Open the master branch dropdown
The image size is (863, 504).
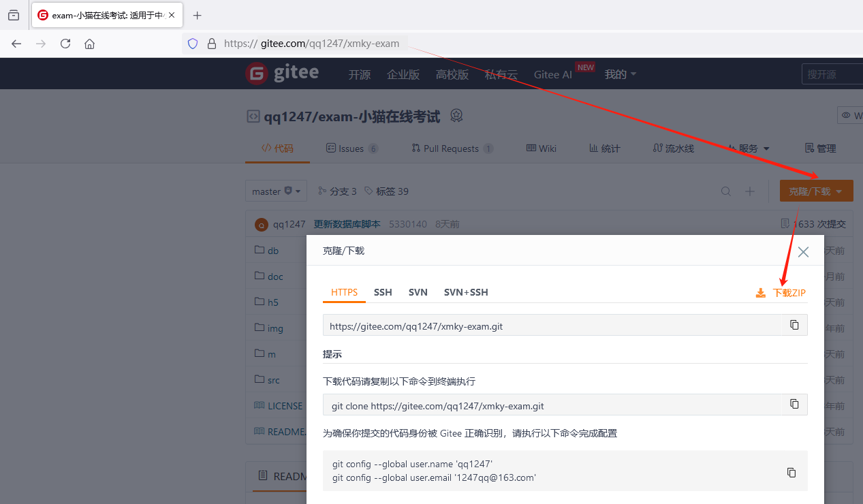point(276,191)
